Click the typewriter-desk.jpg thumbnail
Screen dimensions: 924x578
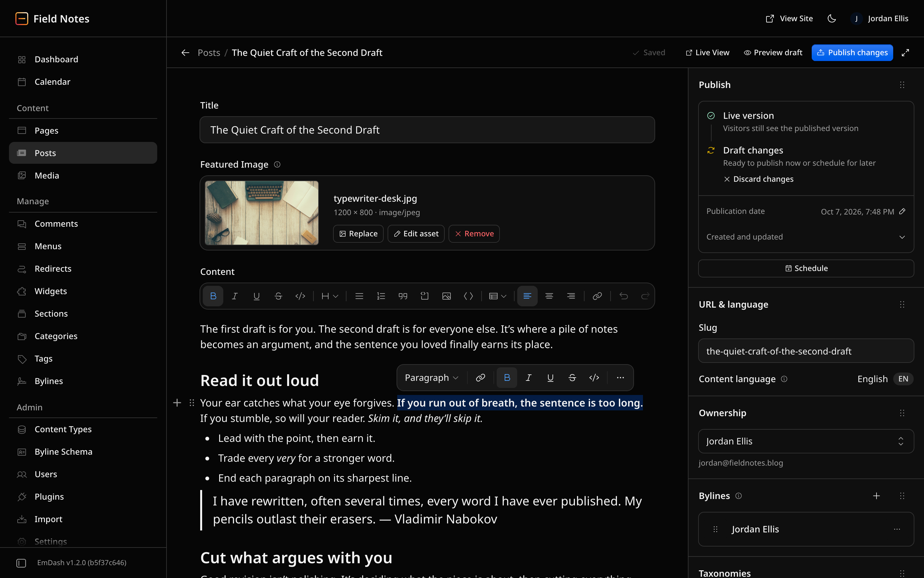pyautogui.click(x=262, y=213)
